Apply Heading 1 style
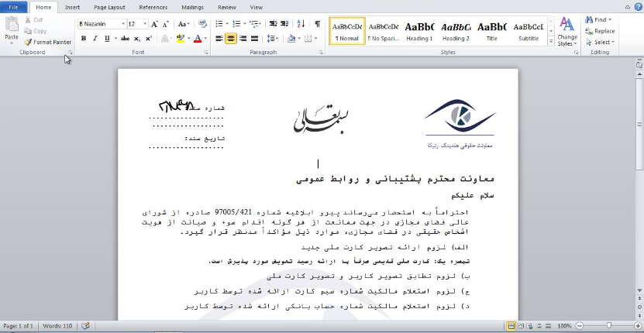 click(x=419, y=31)
